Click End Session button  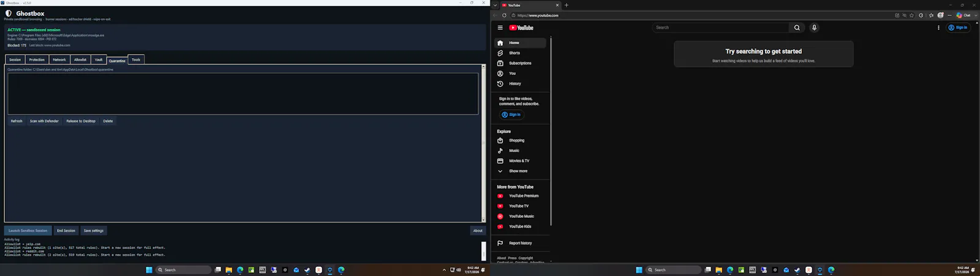(66, 231)
